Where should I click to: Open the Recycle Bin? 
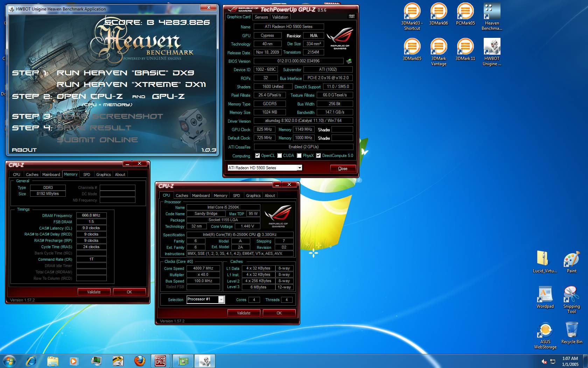(x=572, y=333)
